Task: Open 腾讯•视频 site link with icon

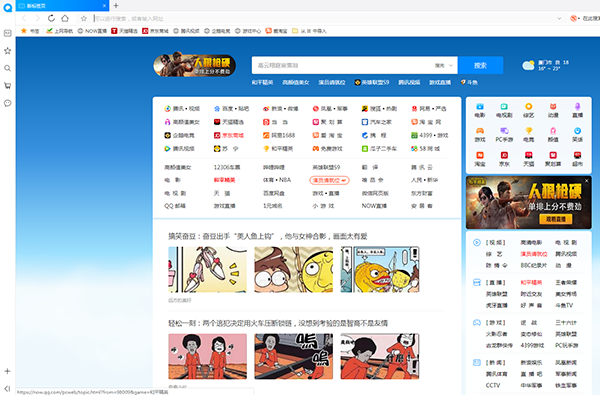Action: click(x=182, y=109)
